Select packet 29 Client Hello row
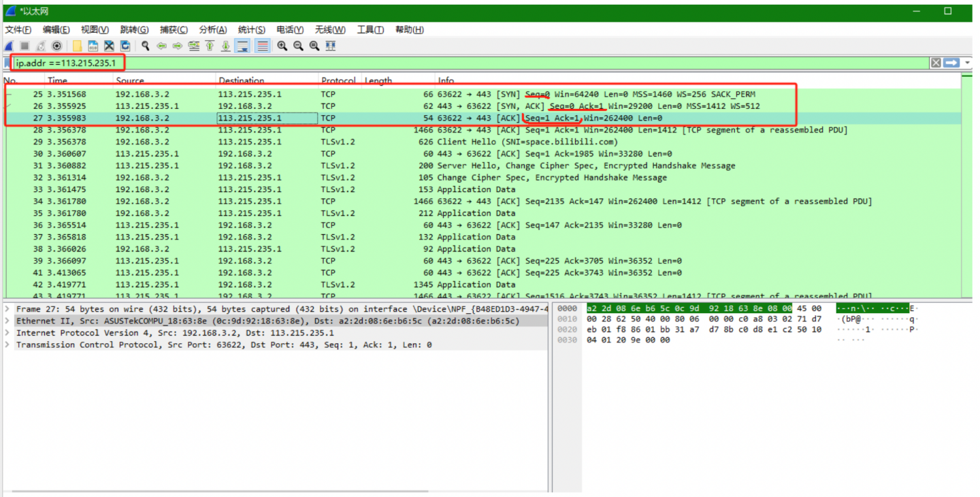Screen dimensions: 980x497 [482, 142]
